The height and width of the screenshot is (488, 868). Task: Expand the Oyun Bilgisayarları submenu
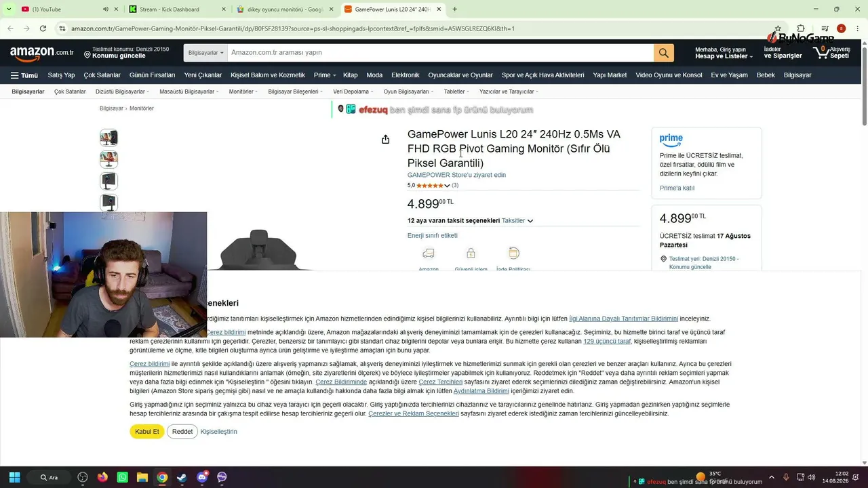[x=409, y=91]
